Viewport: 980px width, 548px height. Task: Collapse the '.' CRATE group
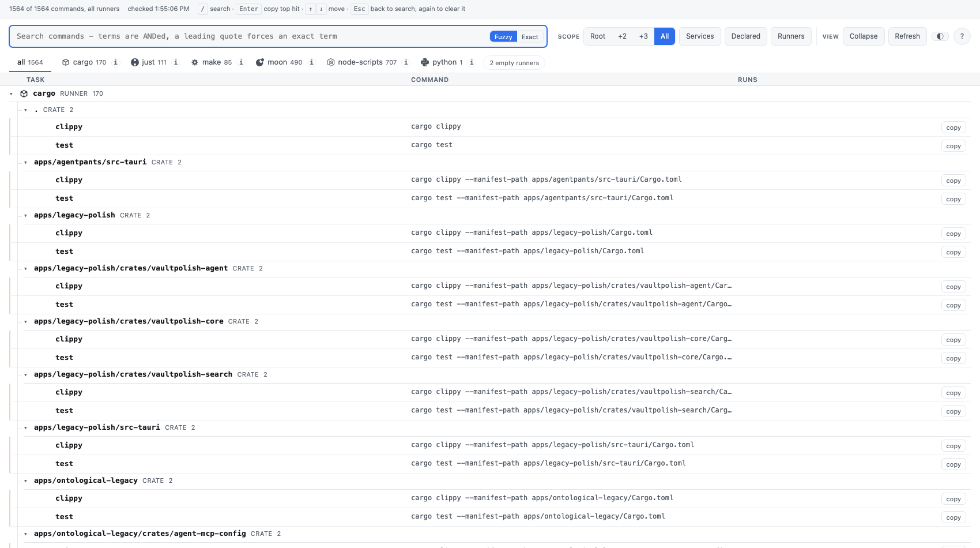(x=25, y=110)
